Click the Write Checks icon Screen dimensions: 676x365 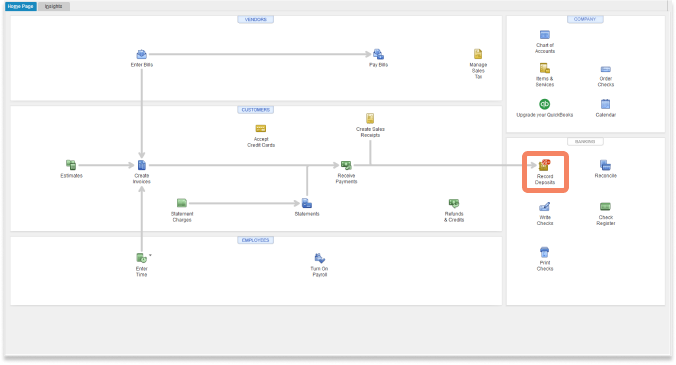pos(545,207)
